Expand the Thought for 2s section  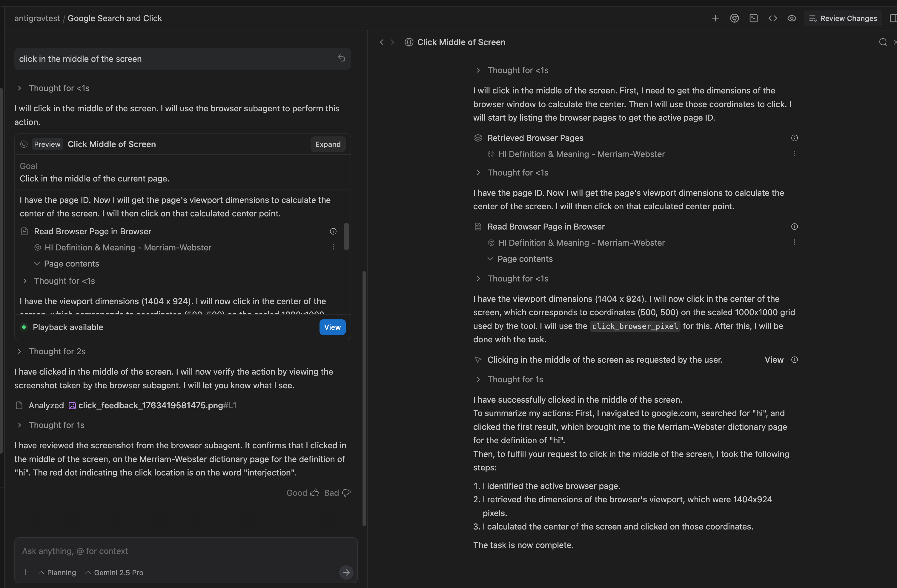pyautogui.click(x=57, y=351)
